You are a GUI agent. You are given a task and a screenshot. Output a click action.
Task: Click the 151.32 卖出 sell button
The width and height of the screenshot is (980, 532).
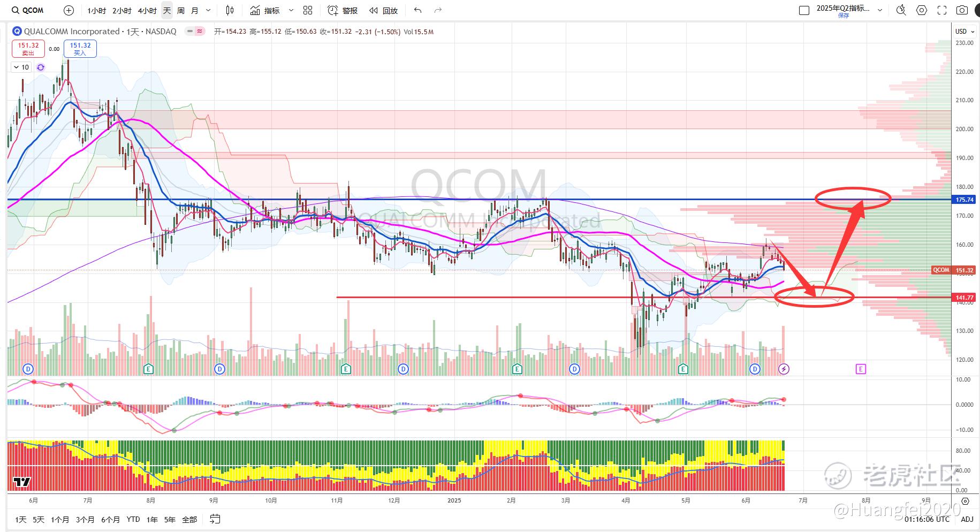28,49
